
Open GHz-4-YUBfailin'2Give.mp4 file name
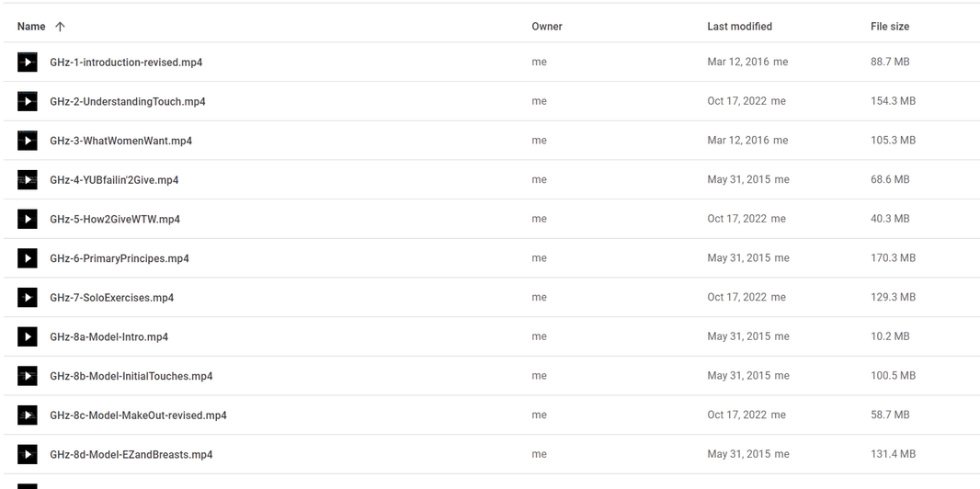click(114, 180)
